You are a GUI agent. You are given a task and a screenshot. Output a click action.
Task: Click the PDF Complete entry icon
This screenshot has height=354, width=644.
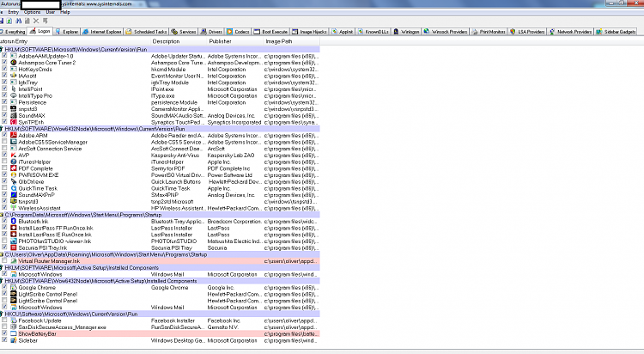(x=14, y=168)
